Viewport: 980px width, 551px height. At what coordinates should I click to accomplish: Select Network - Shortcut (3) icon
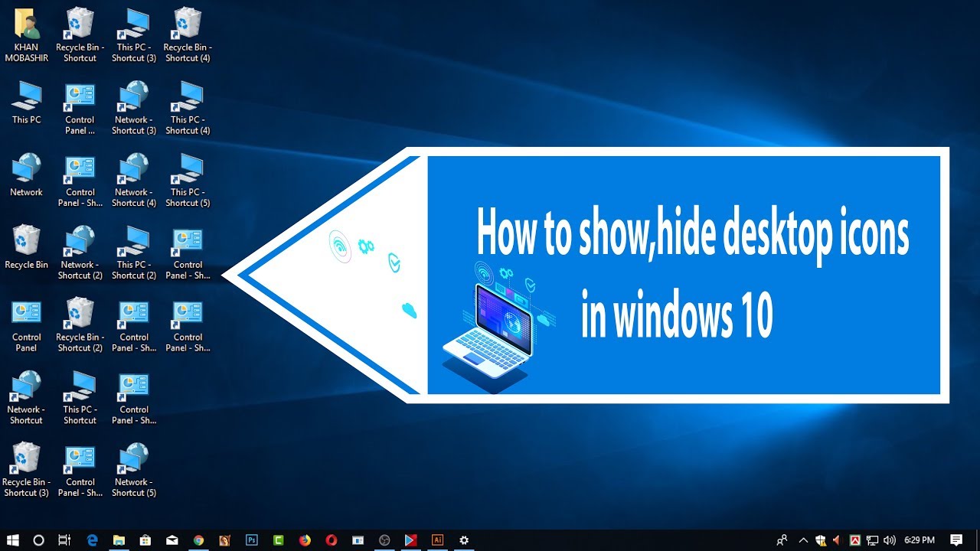click(134, 108)
